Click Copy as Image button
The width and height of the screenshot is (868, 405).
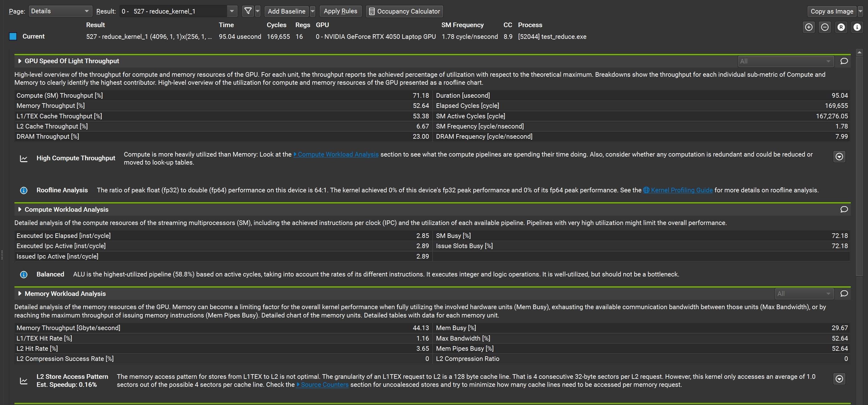(832, 11)
